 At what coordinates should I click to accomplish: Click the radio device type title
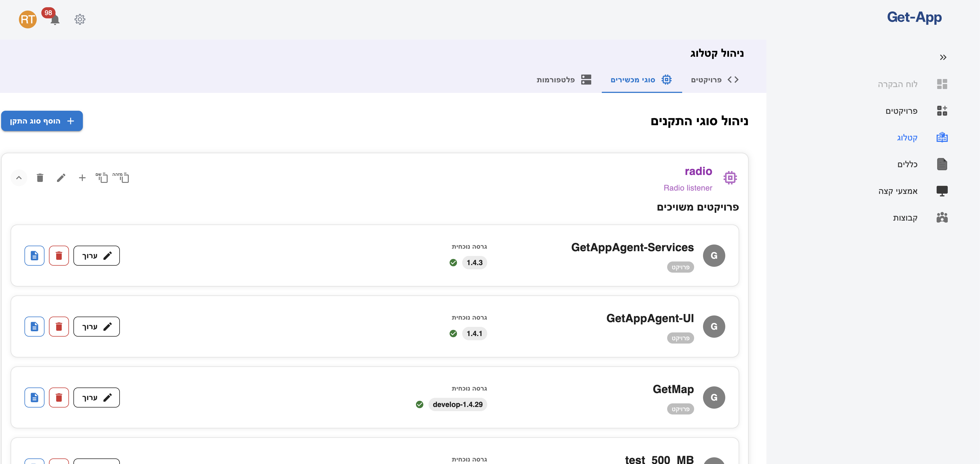(x=699, y=171)
